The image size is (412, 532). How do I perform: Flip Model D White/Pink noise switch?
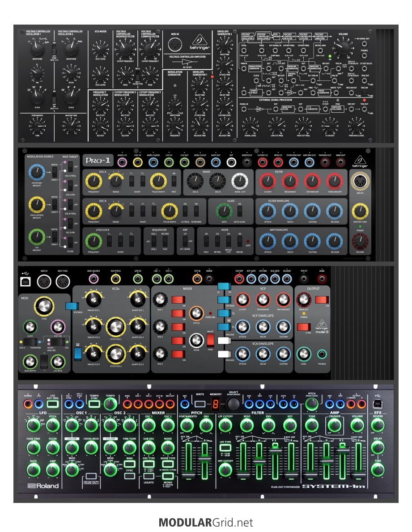coord(210,340)
